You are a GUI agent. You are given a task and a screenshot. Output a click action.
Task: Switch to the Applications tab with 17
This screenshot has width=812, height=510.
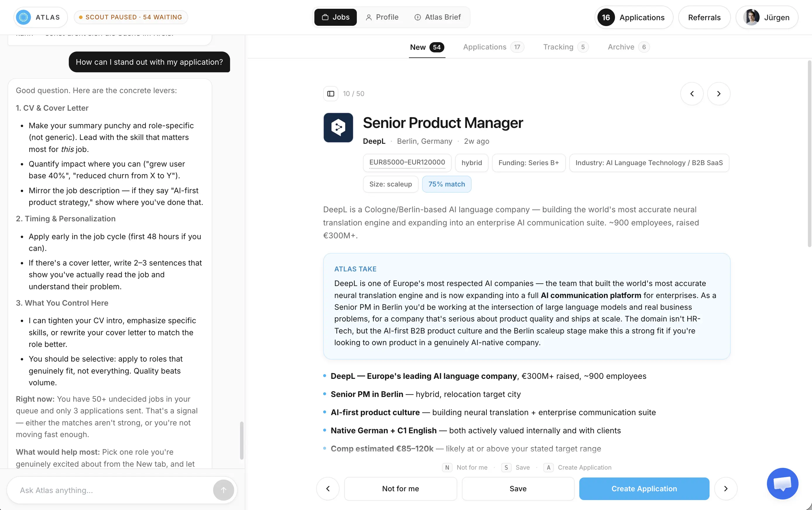pos(493,47)
